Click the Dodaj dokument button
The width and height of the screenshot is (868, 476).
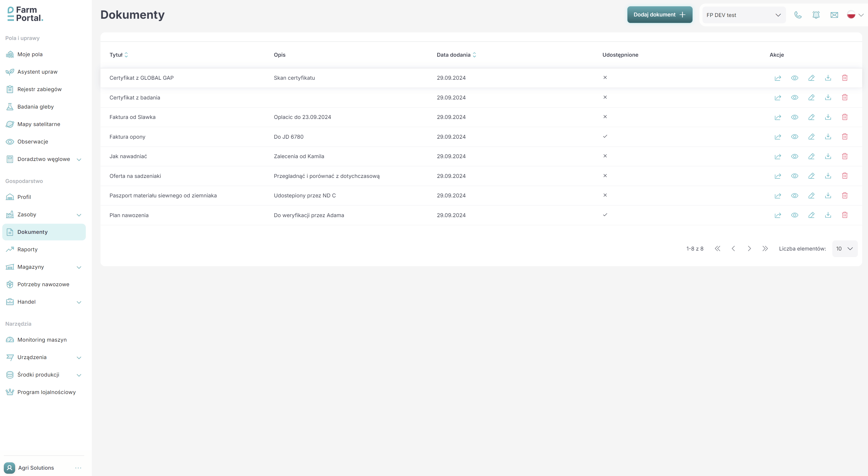659,15
